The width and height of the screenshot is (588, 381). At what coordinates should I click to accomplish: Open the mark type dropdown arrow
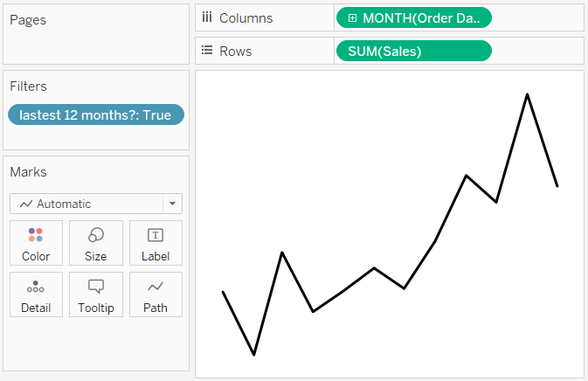(x=173, y=204)
